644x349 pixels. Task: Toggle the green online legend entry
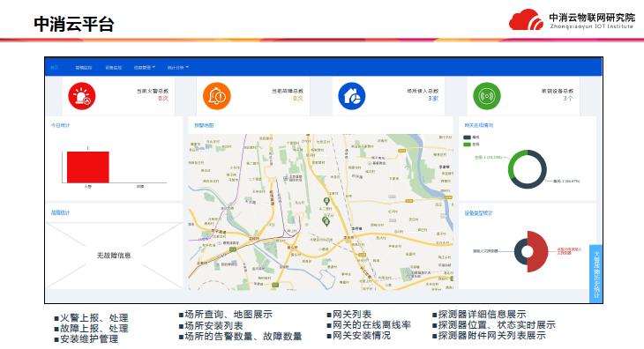click(x=471, y=145)
